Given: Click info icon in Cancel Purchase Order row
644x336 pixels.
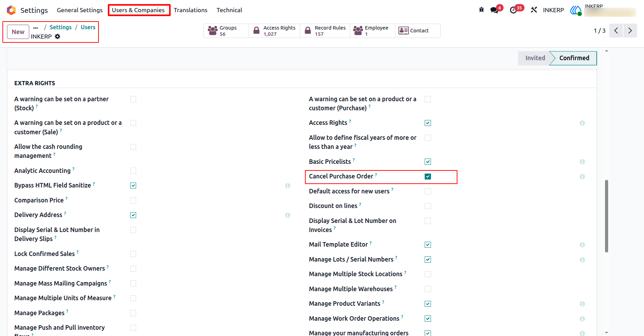Looking at the screenshot, I should 582,177.
